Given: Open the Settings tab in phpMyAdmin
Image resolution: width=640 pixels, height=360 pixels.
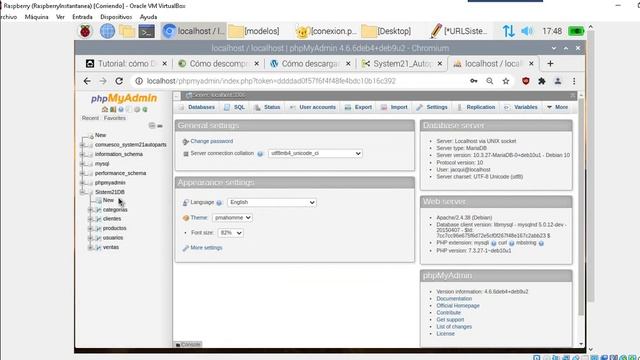Looking at the screenshot, I should pyautogui.click(x=432, y=107).
